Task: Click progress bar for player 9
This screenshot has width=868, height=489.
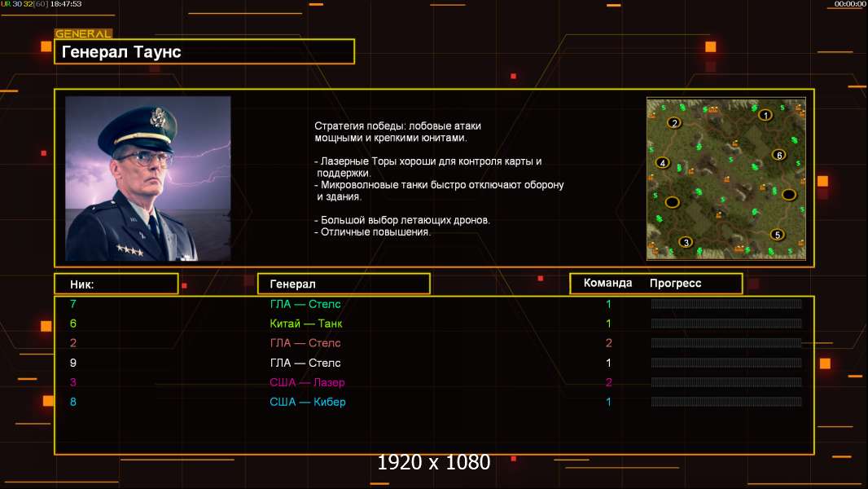Action: point(726,363)
